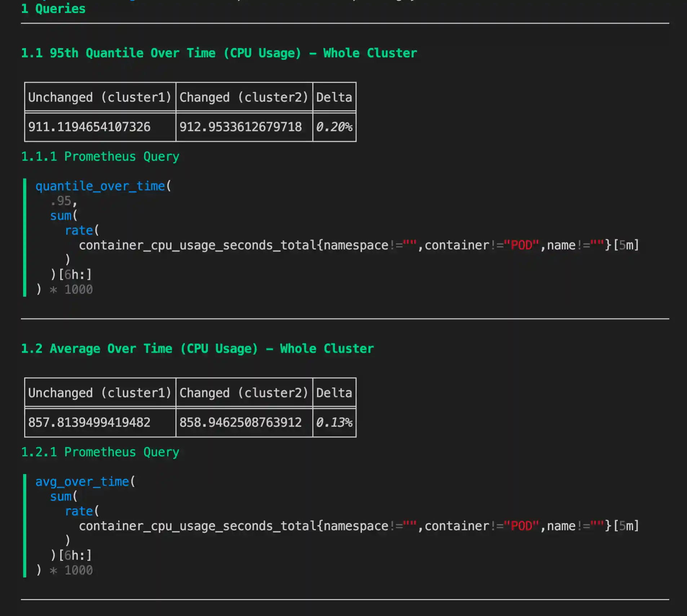Click the 911.1194654107326 table cell
The image size is (687, 616).
[x=89, y=127]
